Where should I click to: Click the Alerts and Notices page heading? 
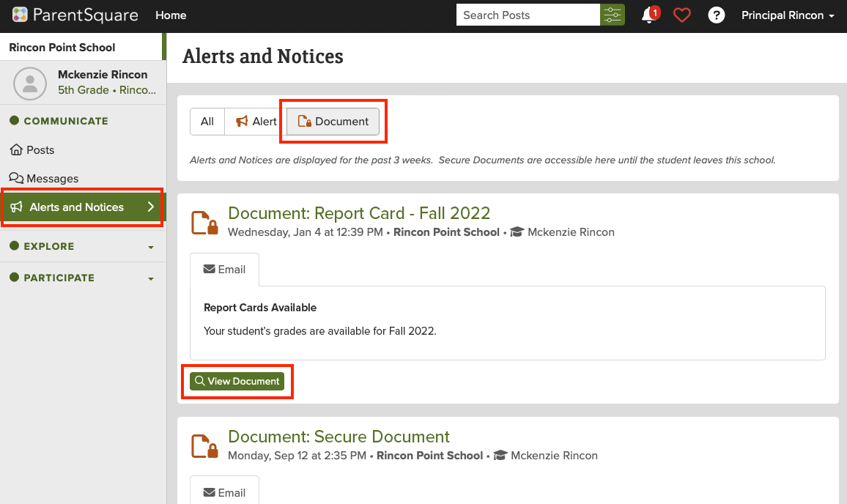262,56
